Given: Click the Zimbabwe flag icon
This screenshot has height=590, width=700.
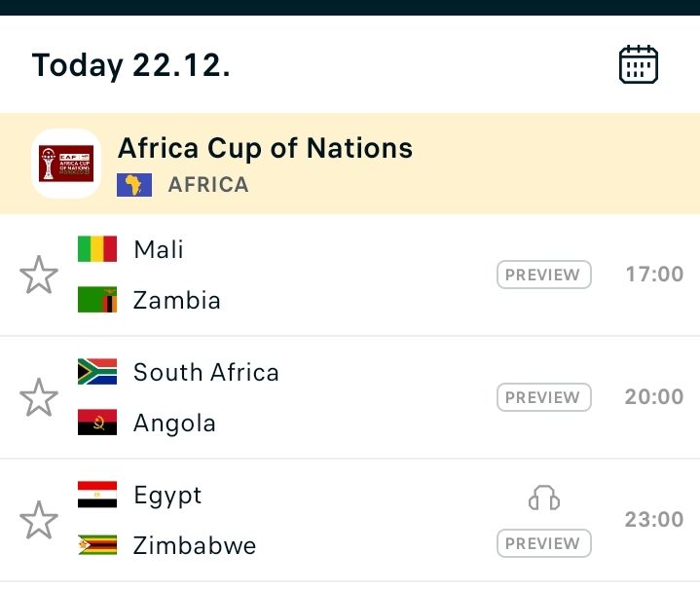Looking at the screenshot, I should point(97,545).
